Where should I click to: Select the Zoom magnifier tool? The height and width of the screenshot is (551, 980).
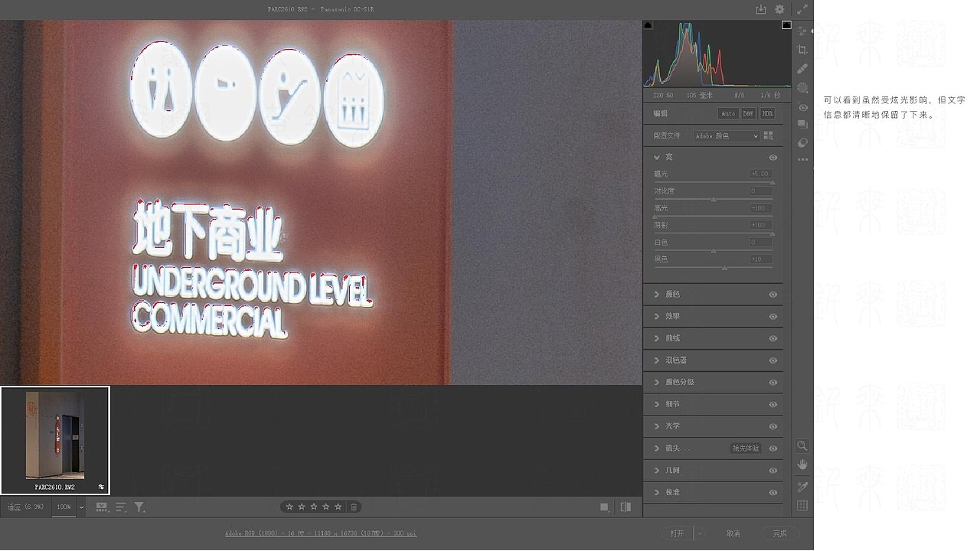click(x=802, y=445)
